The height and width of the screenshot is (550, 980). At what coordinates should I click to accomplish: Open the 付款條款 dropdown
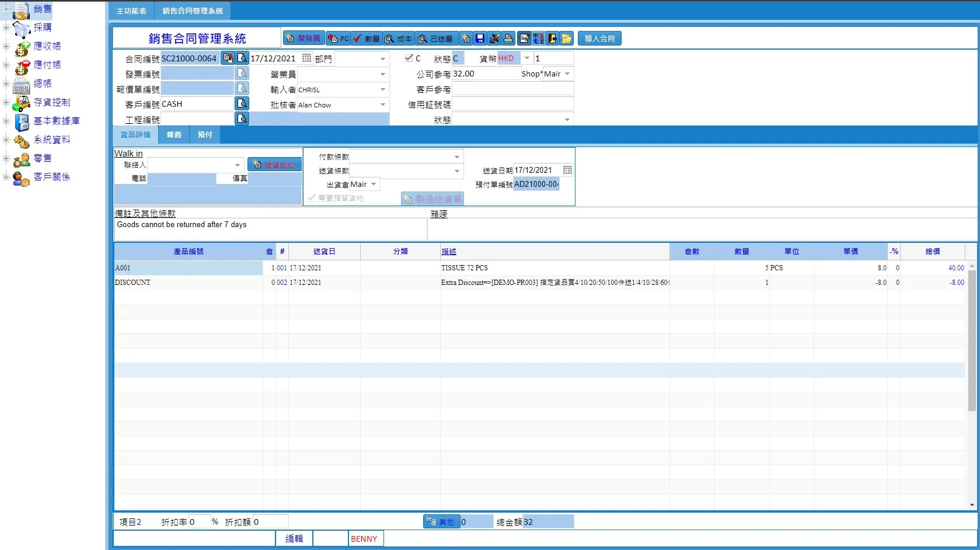tap(457, 156)
